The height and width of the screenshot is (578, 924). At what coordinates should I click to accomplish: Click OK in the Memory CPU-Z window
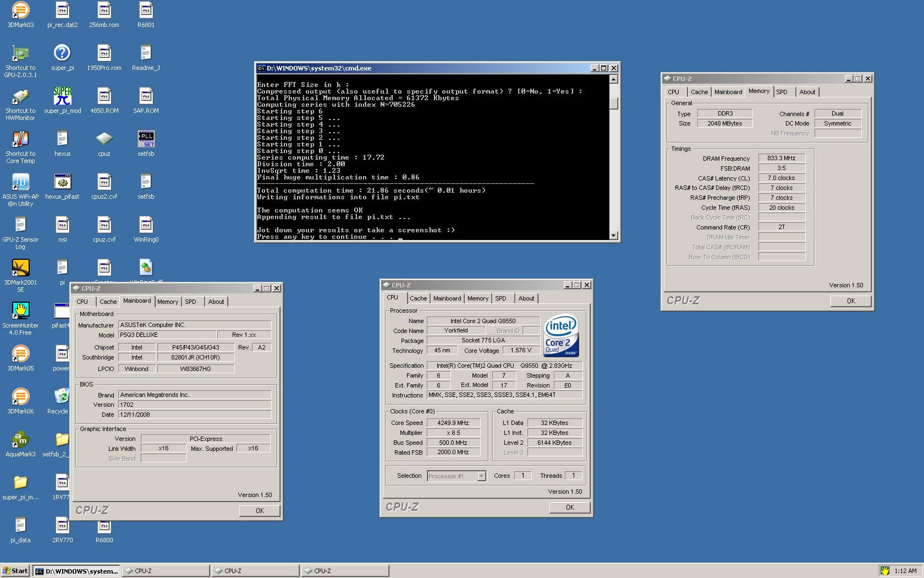pos(851,301)
